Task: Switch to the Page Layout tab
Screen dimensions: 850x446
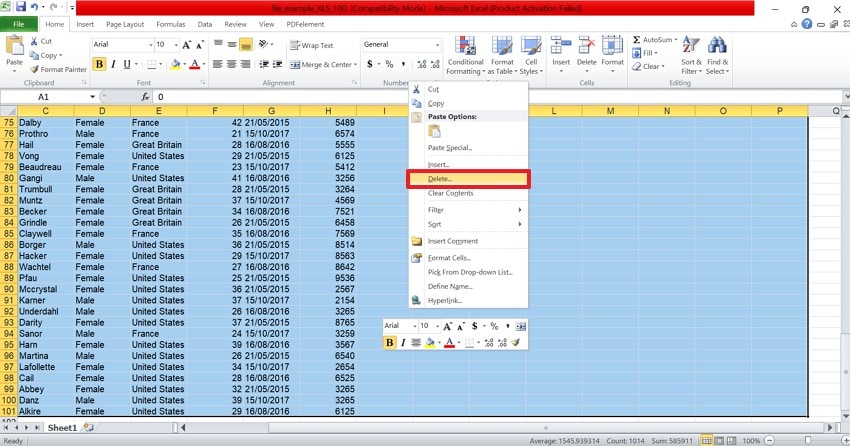Action: [x=125, y=24]
